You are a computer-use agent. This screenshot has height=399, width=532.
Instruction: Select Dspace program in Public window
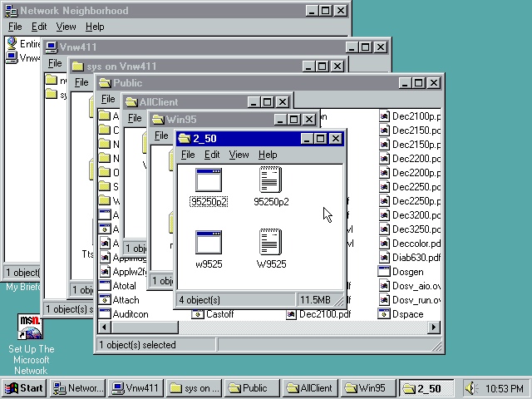pos(401,314)
